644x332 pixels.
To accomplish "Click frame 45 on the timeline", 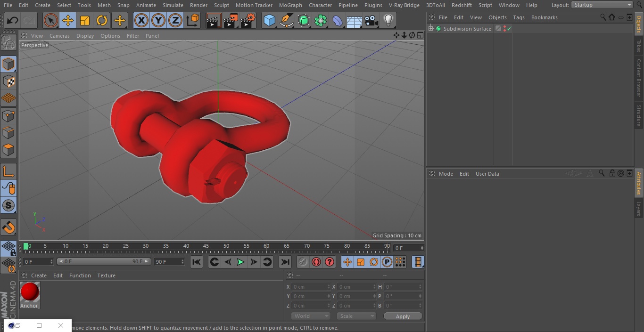I will (206, 246).
